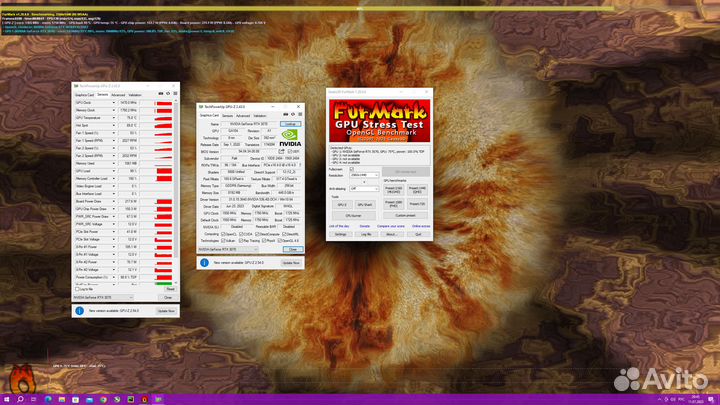Switch to Validation tab in Sensors window
This screenshot has height=405, width=720.
click(135, 95)
